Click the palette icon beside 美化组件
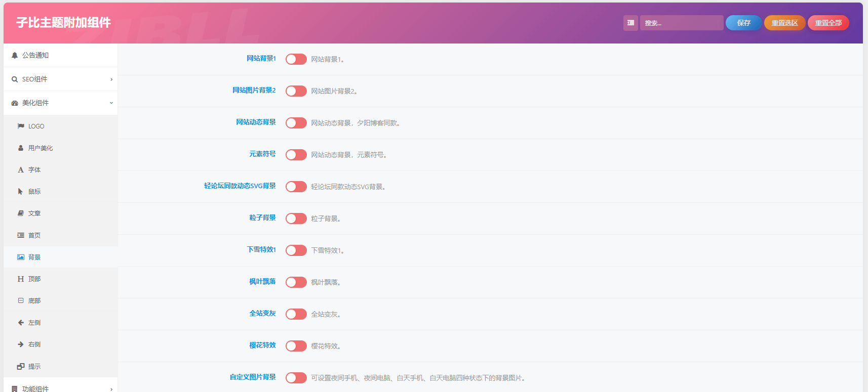The width and height of the screenshot is (868, 392). pyautogui.click(x=15, y=103)
